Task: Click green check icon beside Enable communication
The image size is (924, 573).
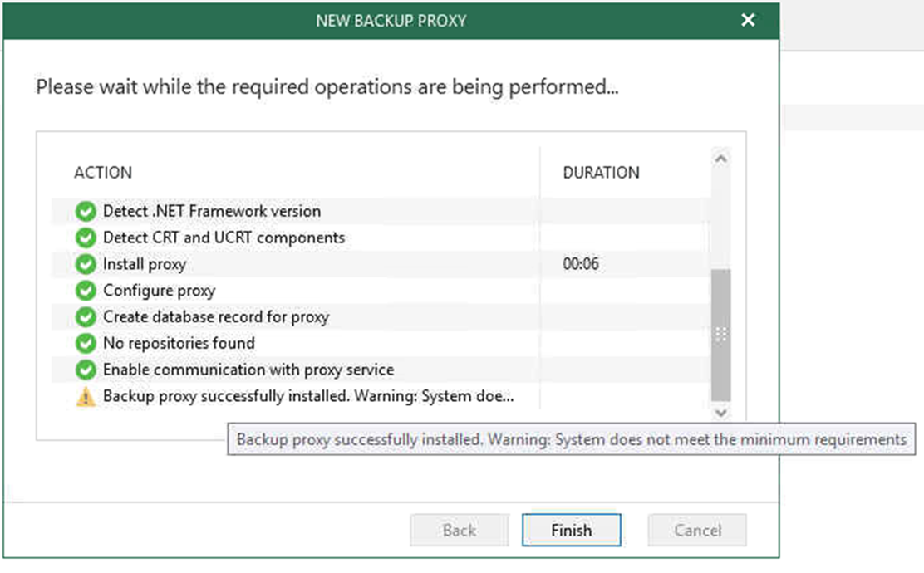Action: pyautogui.click(x=86, y=370)
